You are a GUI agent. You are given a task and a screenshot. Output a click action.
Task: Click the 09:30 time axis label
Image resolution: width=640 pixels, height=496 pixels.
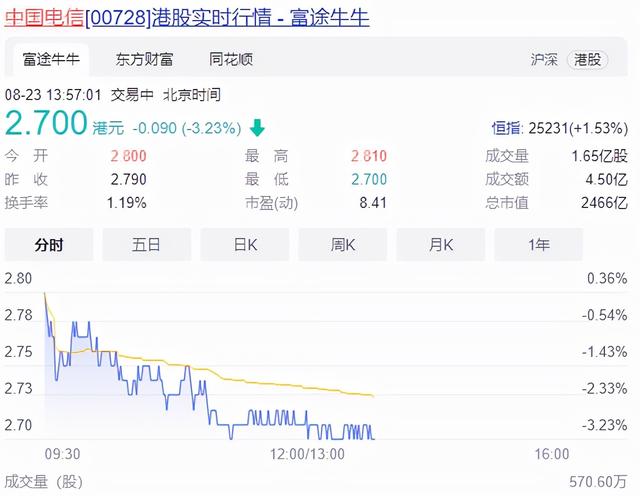[x=62, y=454]
